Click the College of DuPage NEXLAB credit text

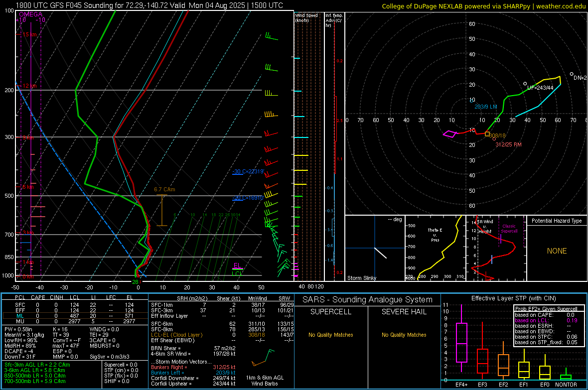(x=483, y=6)
